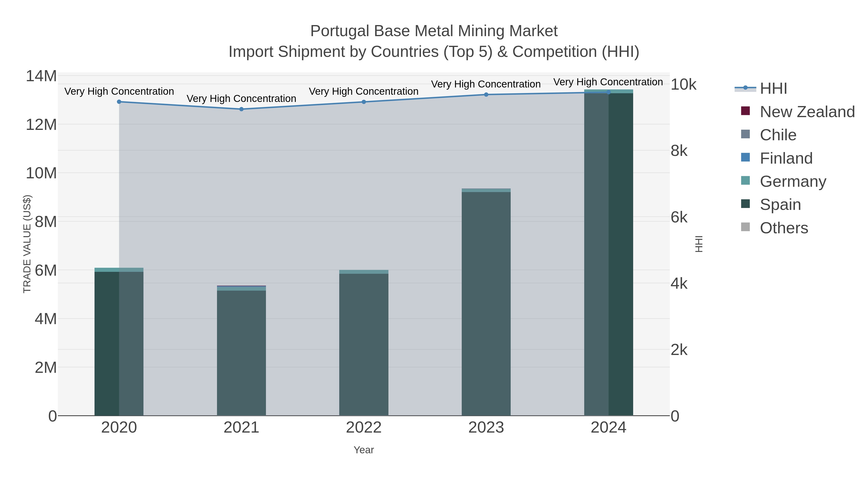Click the 2022 Spain bar

364,345
